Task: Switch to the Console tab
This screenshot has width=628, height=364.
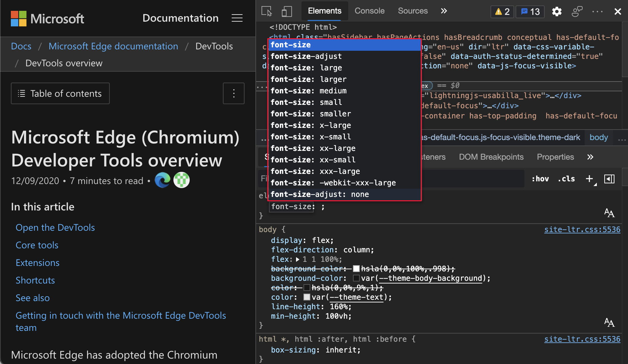Action: click(x=369, y=11)
